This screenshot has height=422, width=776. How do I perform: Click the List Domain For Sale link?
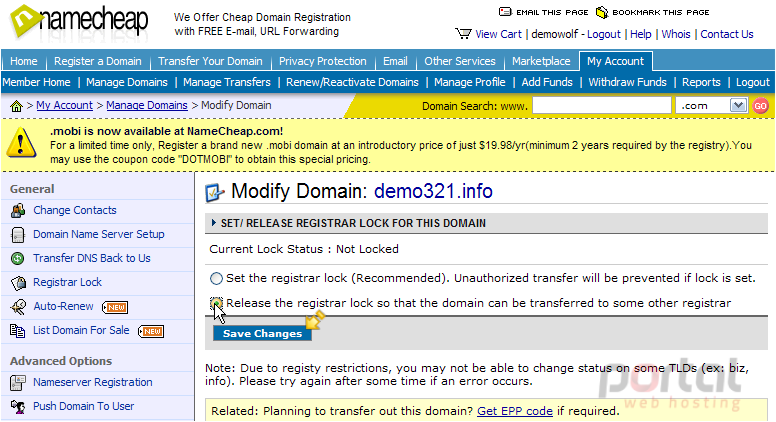[x=81, y=330]
